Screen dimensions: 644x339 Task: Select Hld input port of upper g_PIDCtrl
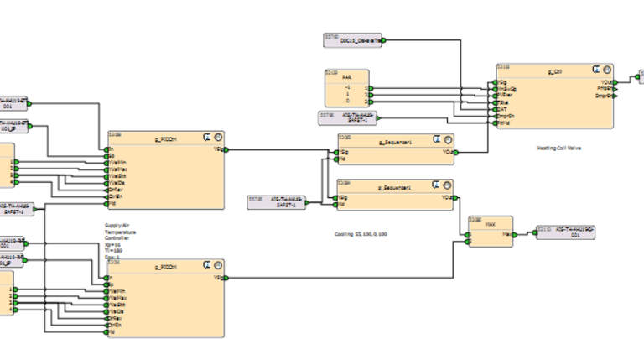[106, 203]
